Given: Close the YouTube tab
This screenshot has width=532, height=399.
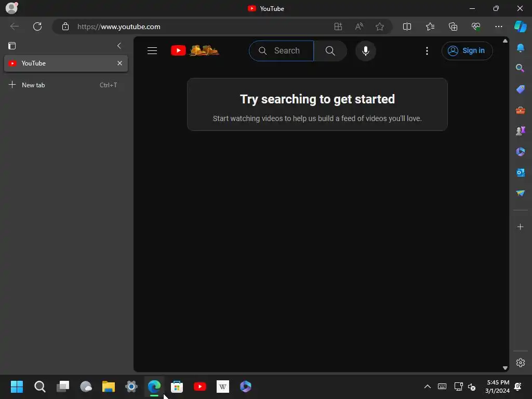Looking at the screenshot, I should (119, 63).
